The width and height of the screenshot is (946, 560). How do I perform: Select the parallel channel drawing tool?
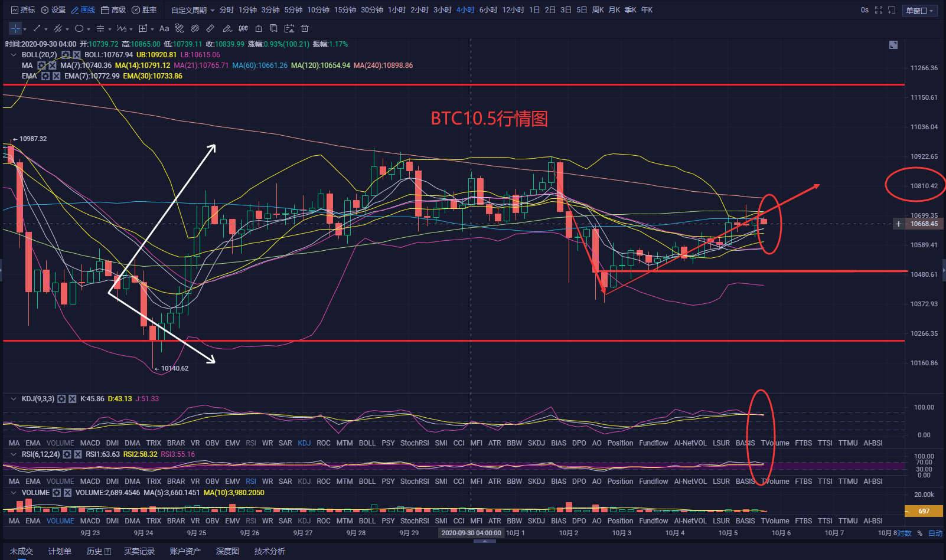pyautogui.click(x=58, y=28)
